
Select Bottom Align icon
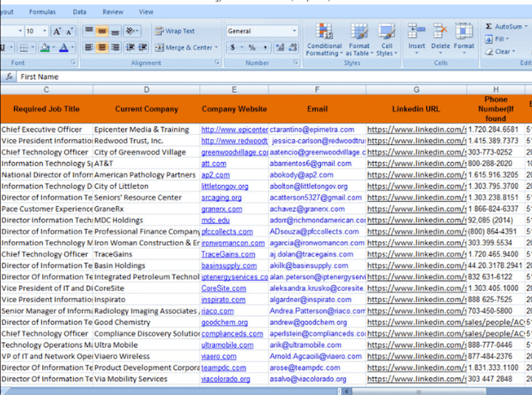pos(115,31)
